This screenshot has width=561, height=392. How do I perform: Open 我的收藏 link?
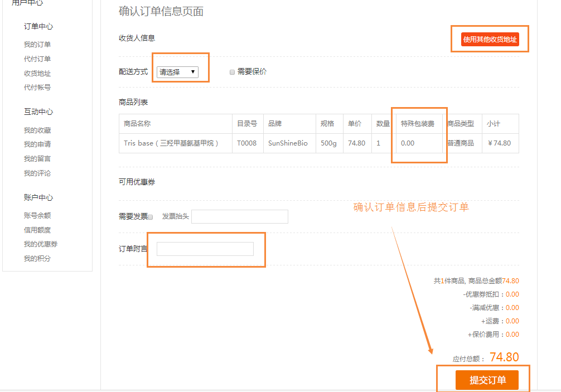(37, 130)
